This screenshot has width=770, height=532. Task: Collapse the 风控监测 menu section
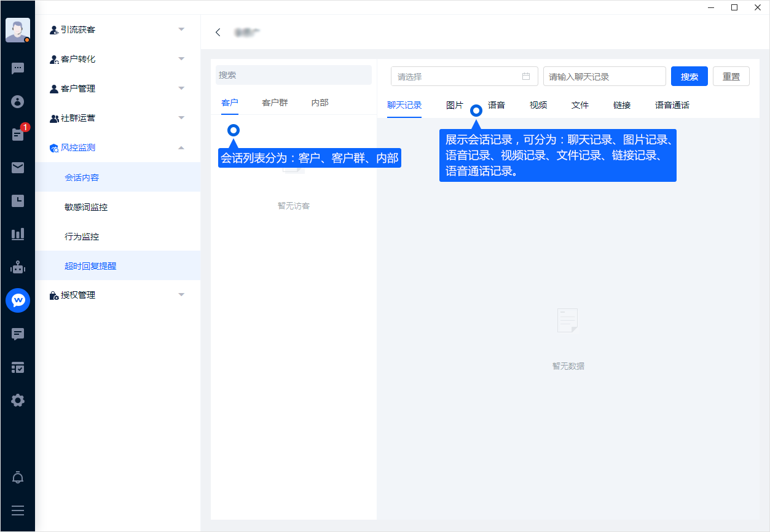(118, 147)
